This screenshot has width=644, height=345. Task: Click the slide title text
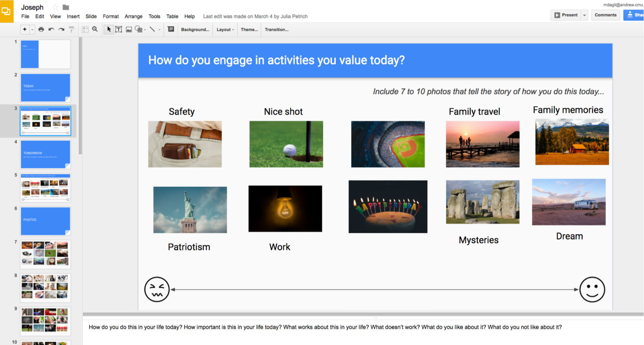click(276, 60)
